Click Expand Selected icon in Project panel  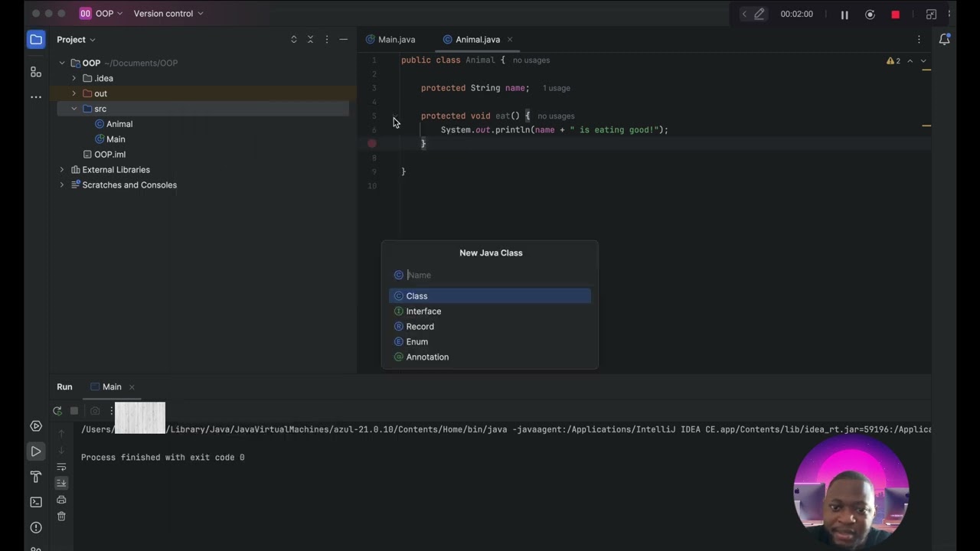click(294, 40)
